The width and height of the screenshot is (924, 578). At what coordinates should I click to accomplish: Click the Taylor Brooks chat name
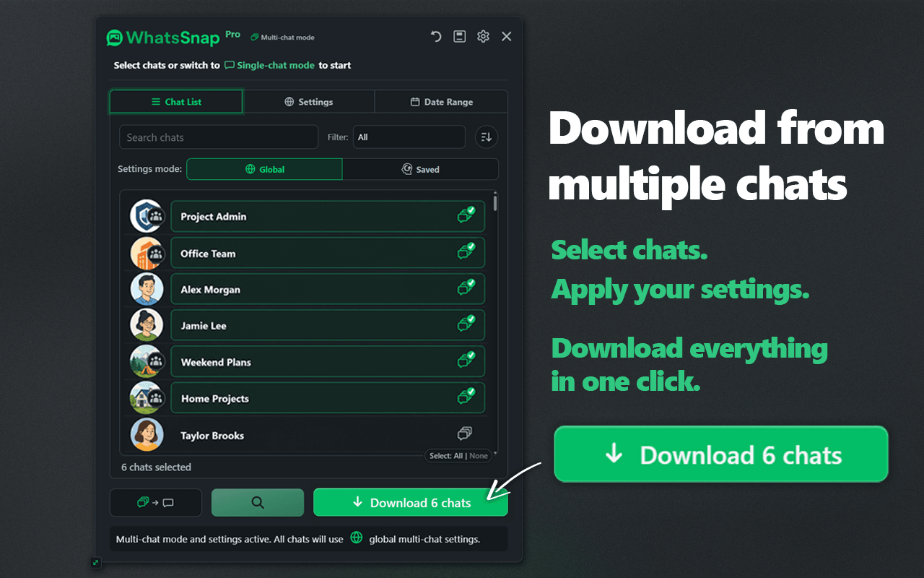(212, 436)
